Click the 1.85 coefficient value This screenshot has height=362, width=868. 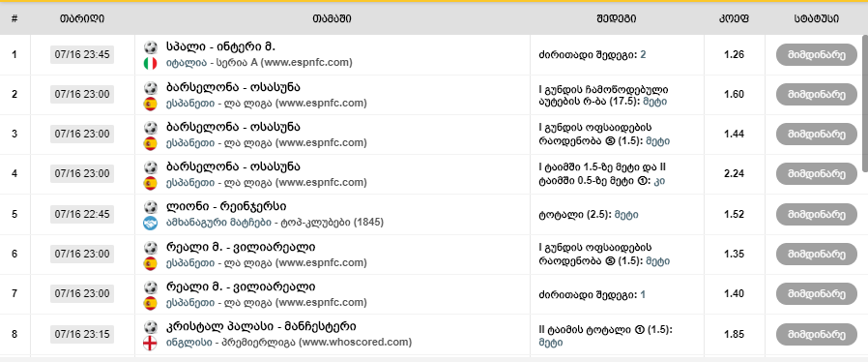pos(734,334)
